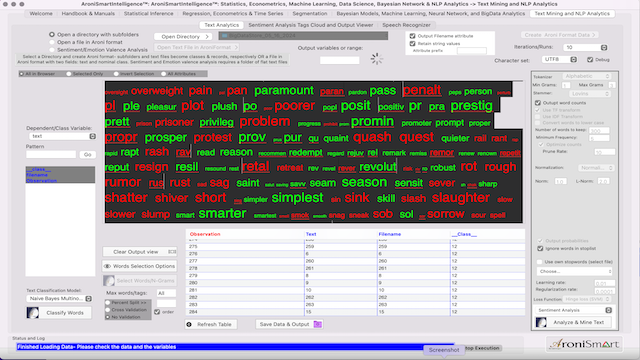Click Analyze & Mine Text button

pyautogui.click(x=574, y=322)
